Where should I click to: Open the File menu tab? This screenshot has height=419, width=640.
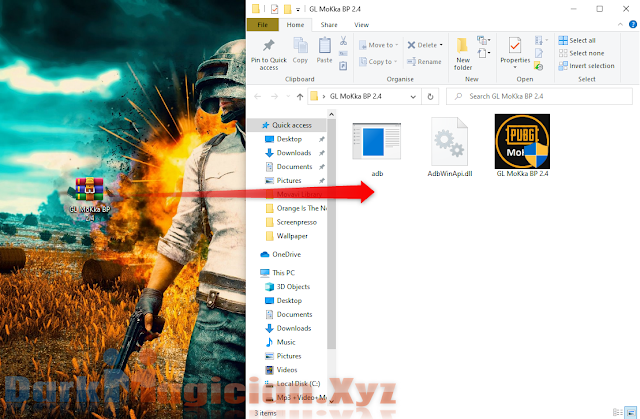(262, 25)
